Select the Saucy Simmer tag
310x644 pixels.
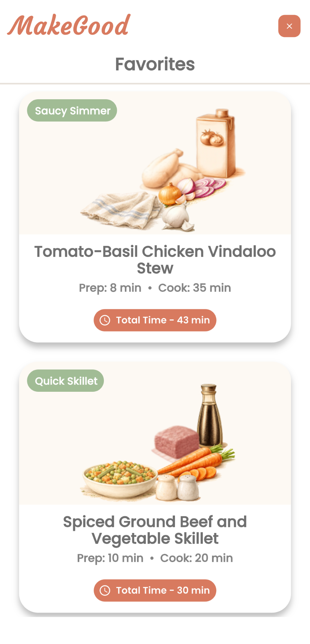point(72,110)
